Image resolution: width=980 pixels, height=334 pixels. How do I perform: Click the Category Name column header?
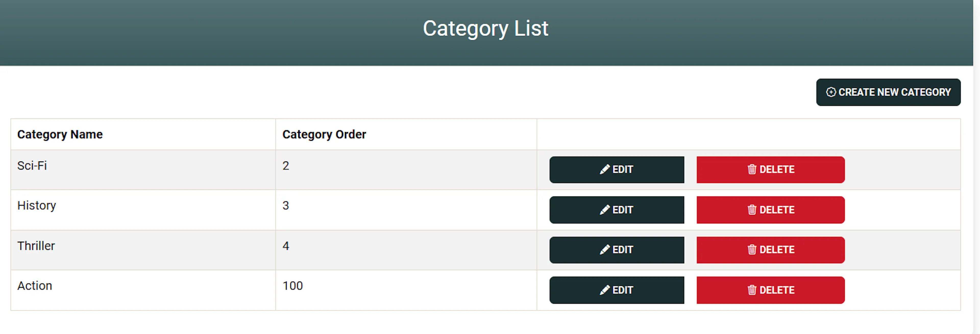(60, 134)
